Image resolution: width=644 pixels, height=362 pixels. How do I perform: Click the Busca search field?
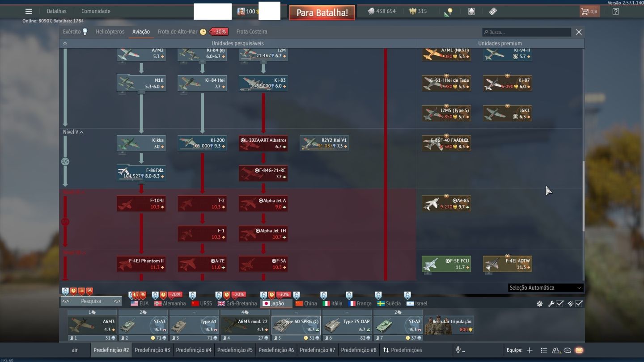point(527,32)
